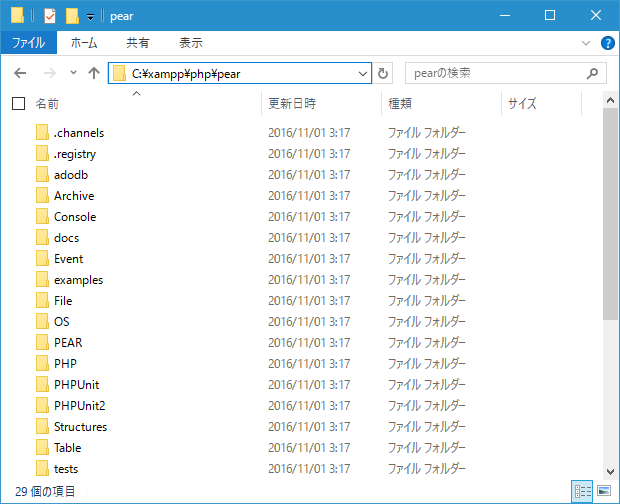Image resolution: width=620 pixels, height=504 pixels.
Task: Click the Table folder name
Action: [x=67, y=447]
